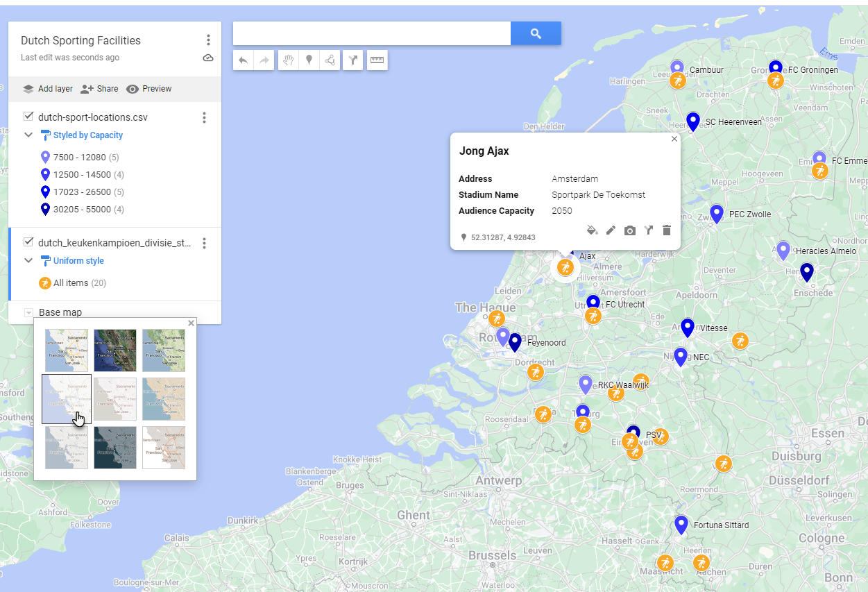Open dutch-sport-locations.csv layer options menu

tap(204, 118)
